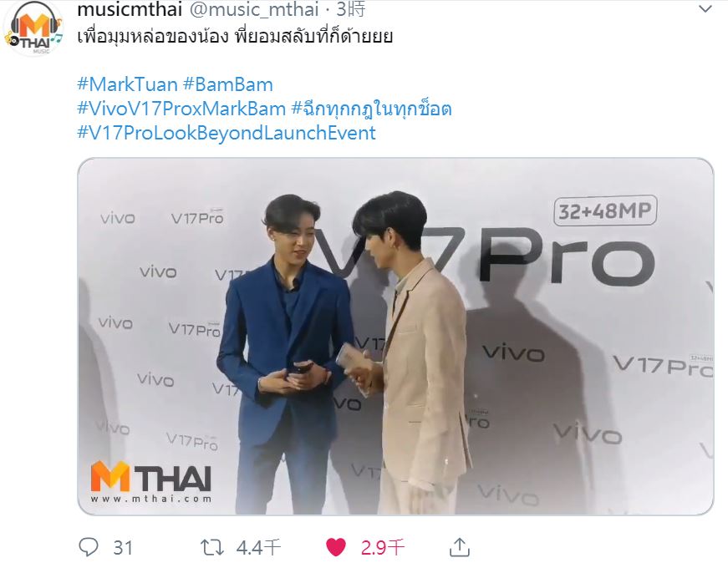This screenshot has height=568, width=728.
Task: Open the #VivoV17ProxMarkBam hashtag
Action: coord(181,109)
